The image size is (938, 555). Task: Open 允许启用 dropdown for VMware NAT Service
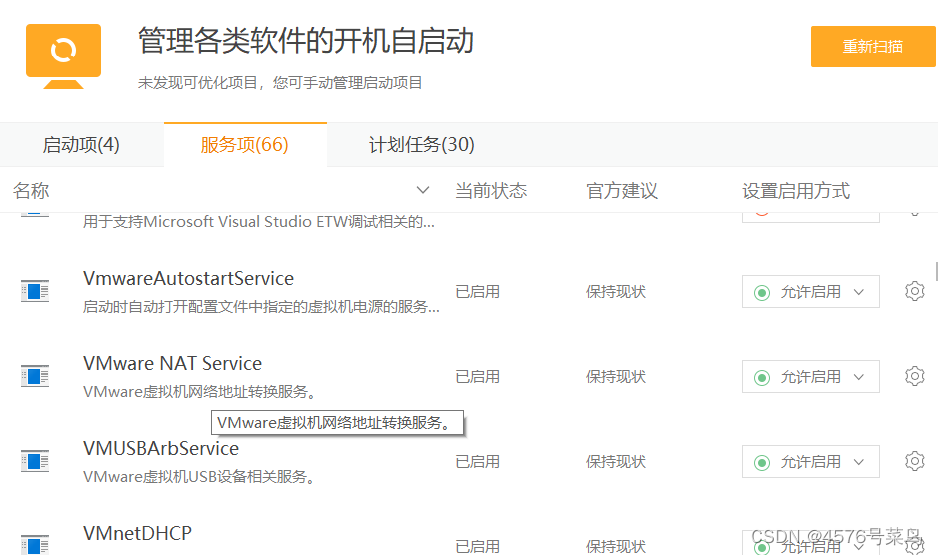pos(811,376)
